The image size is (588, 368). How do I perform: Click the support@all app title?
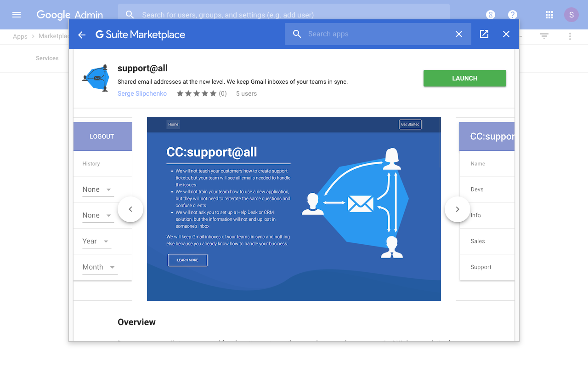142,68
